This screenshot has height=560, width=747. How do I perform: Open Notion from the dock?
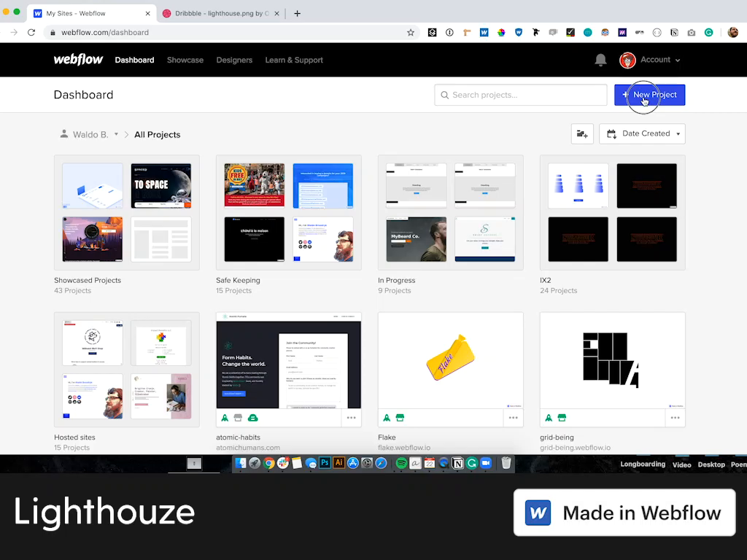457,463
